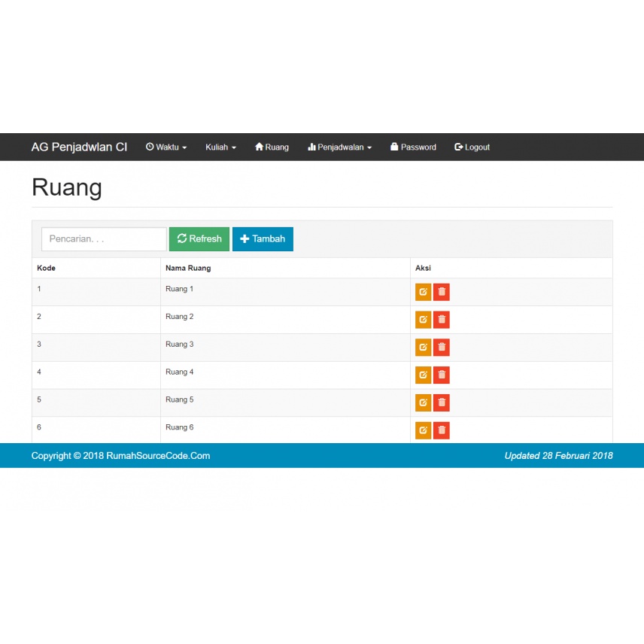Delete the Ruang 1 row
The height and width of the screenshot is (644, 644).
click(442, 292)
